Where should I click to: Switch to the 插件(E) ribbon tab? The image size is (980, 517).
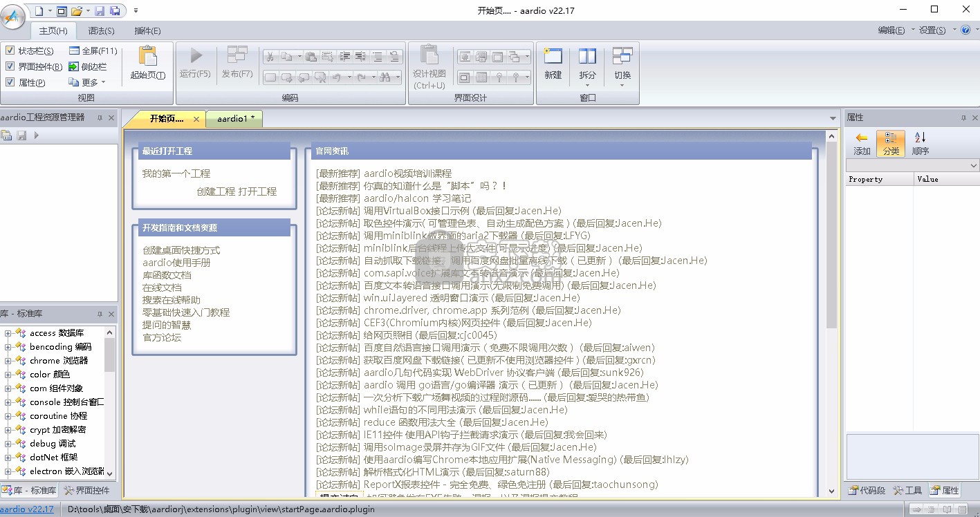(147, 30)
